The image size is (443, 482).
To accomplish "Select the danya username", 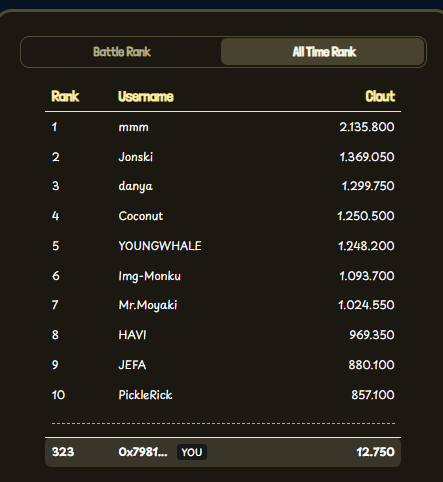I will [135, 186].
